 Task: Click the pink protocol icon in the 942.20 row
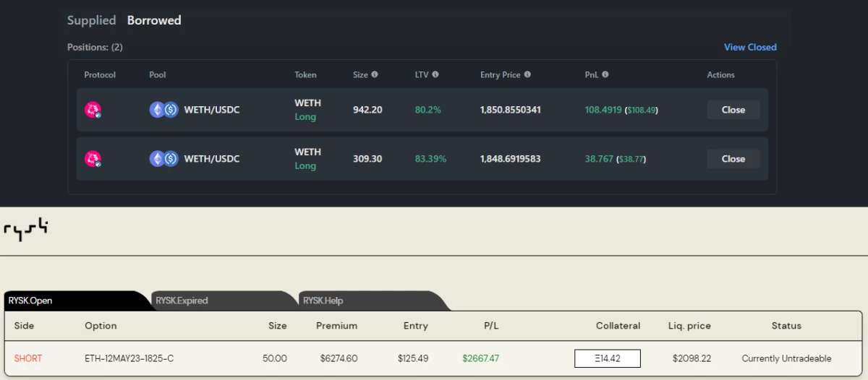point(93,110)
